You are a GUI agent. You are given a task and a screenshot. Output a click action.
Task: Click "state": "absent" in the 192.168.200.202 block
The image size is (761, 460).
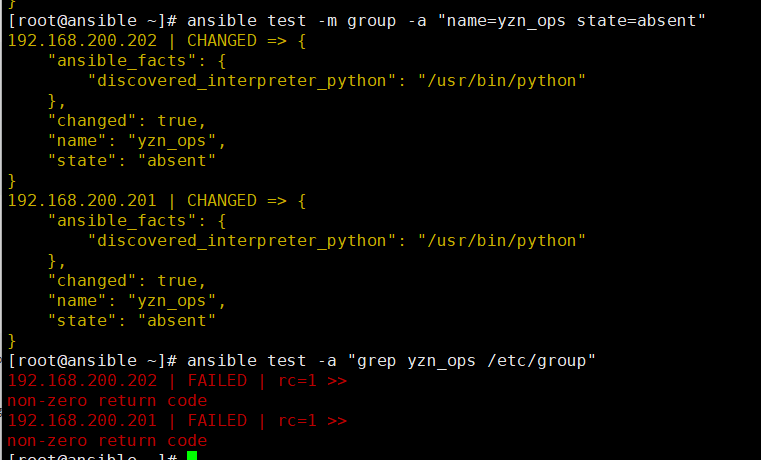(132, 161)
